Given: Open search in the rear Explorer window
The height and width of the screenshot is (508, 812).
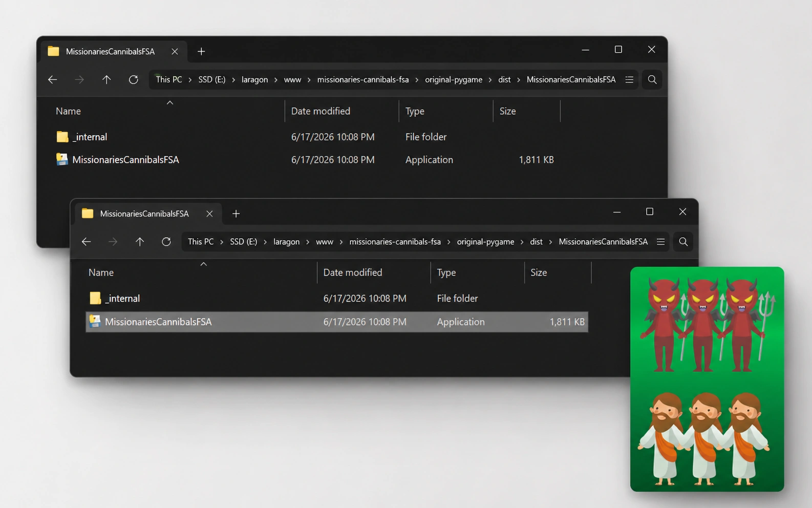Looking at the screenshot, I should pos(652,79).
